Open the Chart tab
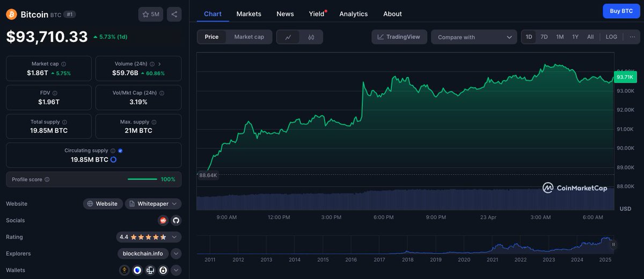The width and height of the screenshot is (644, 279). coord(213,13)
